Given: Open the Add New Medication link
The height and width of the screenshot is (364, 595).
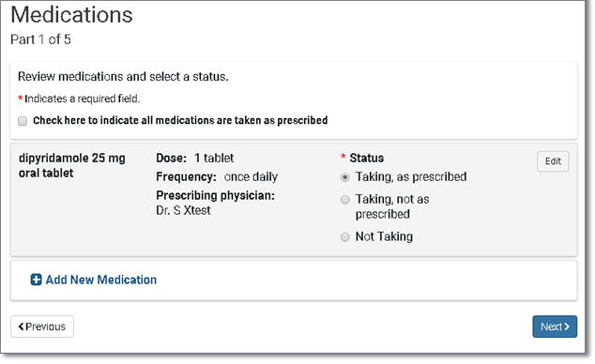Looking at the screenshot, I should 93,280.
